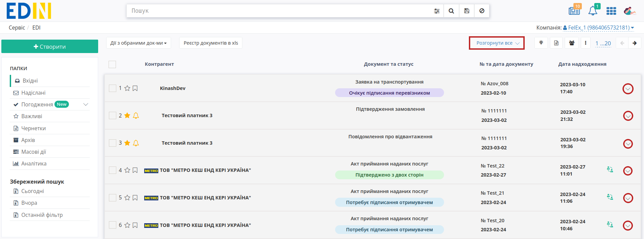The width and height of the screenshot is (644, 239).
Task: Click the EDIN logo
Action: tap(29, 11)
